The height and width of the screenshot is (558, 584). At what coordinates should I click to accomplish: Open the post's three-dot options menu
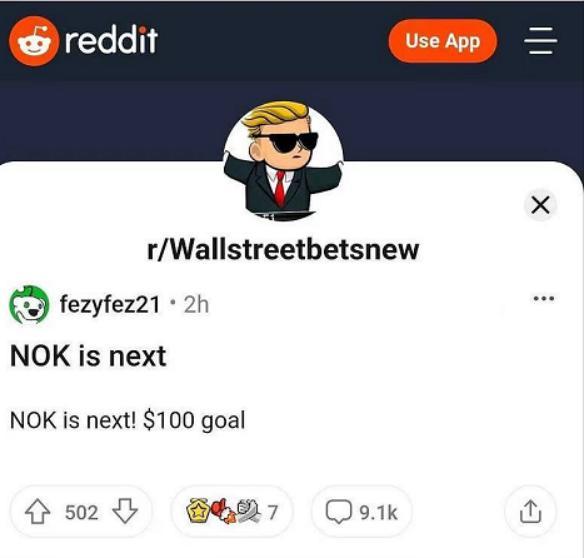pyautogui.click(x=544, y=298)
